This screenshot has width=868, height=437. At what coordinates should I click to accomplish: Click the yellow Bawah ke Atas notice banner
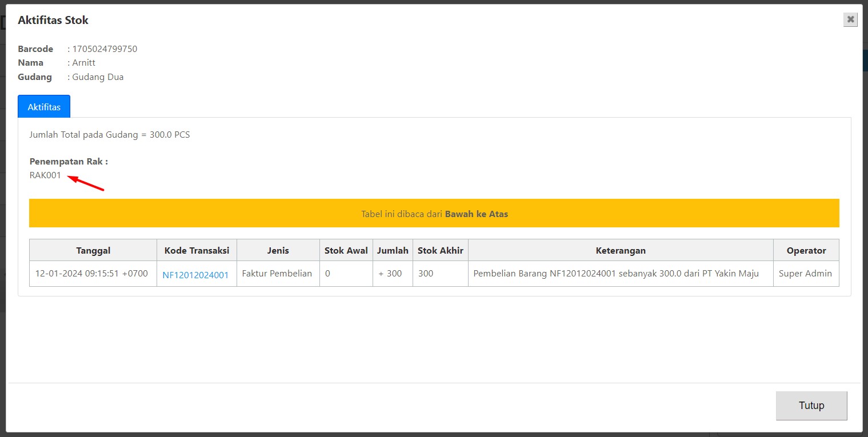tap(434, 213)
